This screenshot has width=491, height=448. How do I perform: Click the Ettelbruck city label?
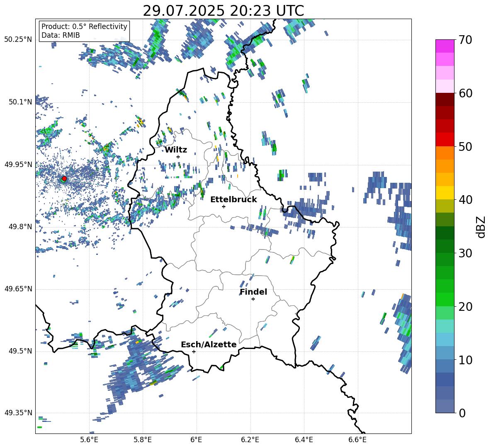[233, 200]
